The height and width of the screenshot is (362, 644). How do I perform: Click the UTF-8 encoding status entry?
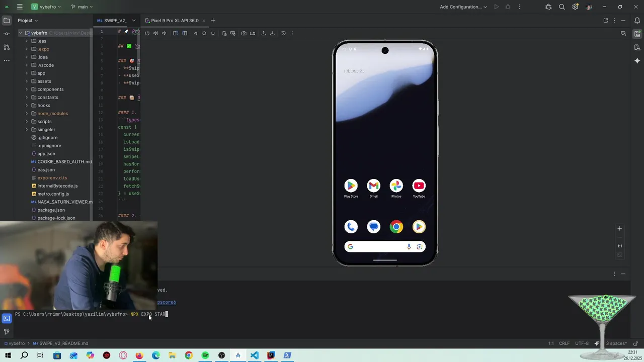point(582,343)
